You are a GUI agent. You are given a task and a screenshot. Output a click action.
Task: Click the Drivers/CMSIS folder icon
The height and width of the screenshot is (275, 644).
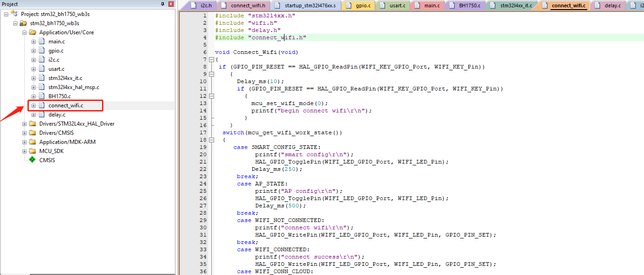[32, 133]
